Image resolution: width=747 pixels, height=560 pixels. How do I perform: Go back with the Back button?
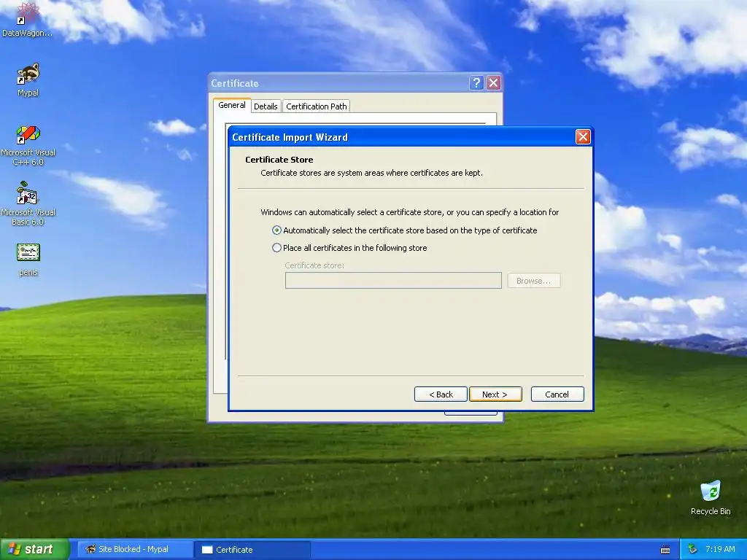point(441,394)
